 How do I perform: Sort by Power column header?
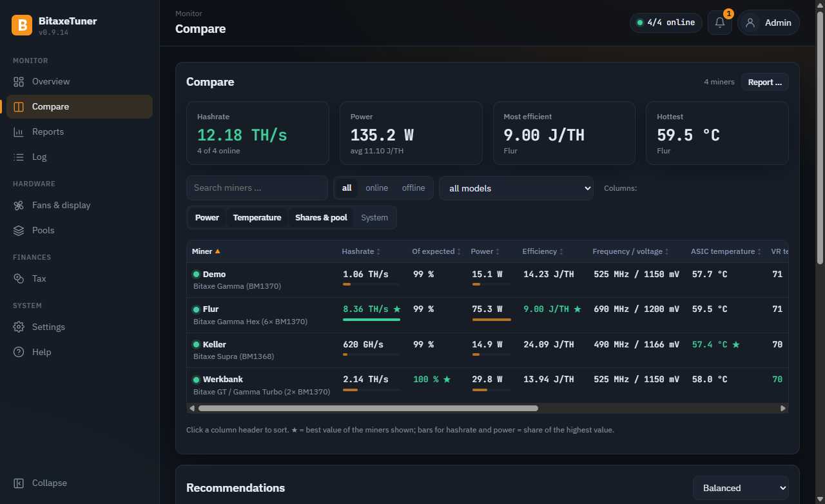(x=485, y=251)
